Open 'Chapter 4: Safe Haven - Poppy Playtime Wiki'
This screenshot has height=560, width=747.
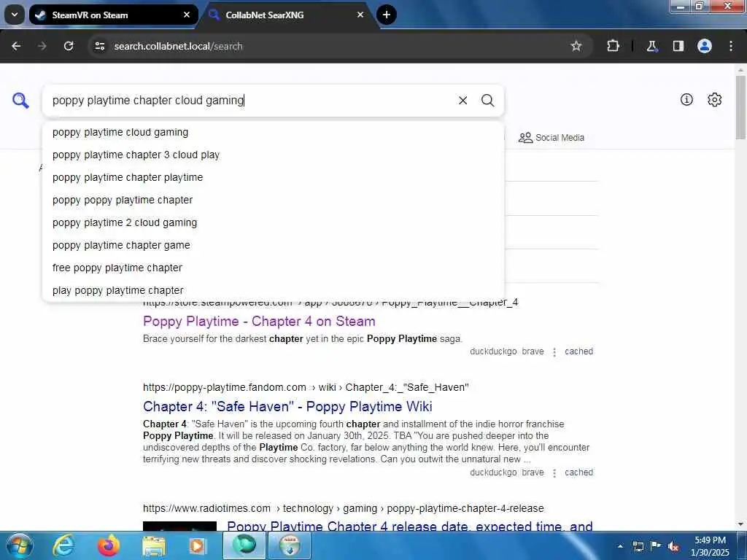click(x=287, y=407)
